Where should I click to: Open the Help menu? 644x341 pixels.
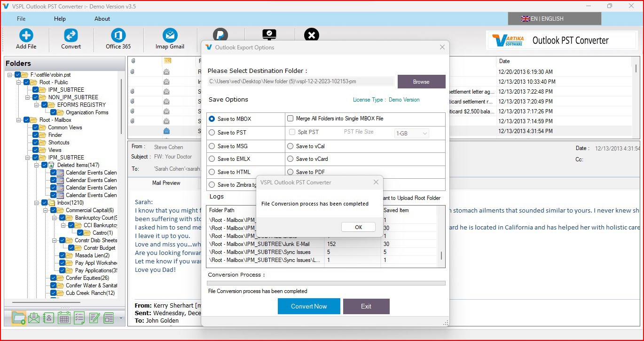[60, 19]
